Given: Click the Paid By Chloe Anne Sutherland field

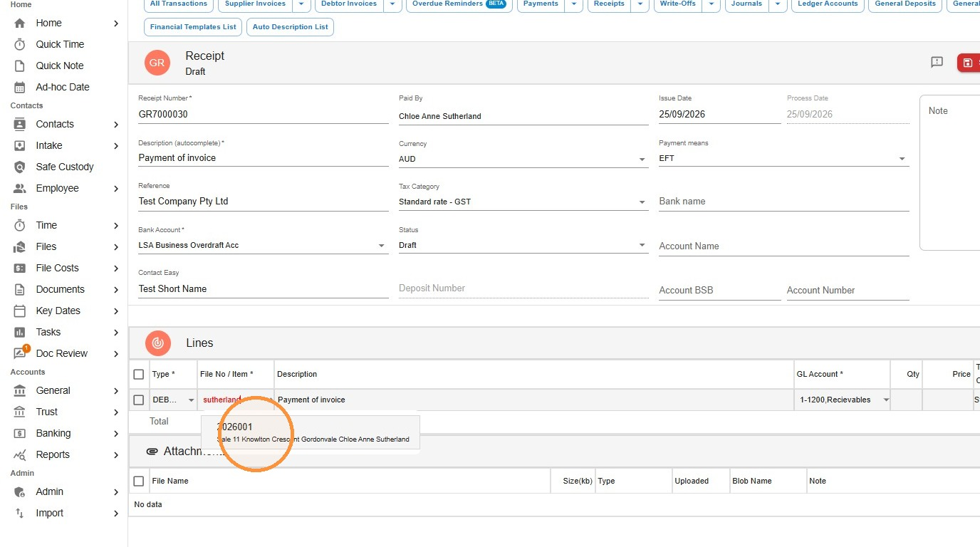Looking at the screenshot, I should click(x=523, y=116).
